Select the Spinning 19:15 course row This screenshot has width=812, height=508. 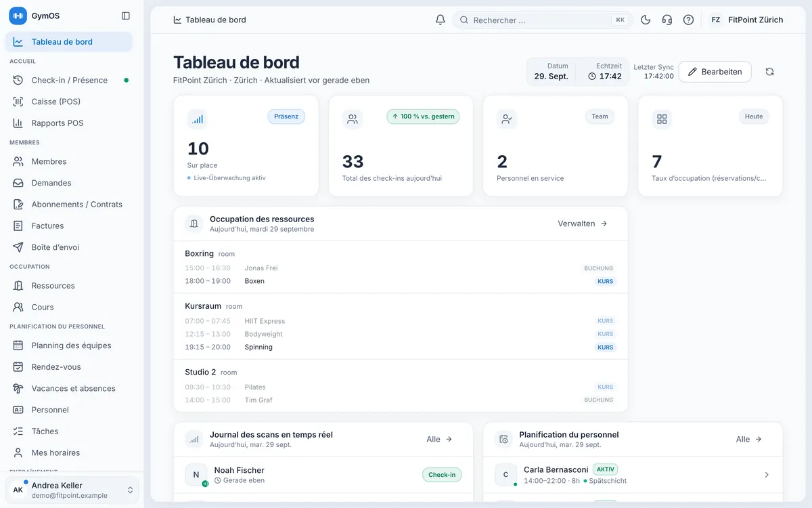(x=400, y=347)
